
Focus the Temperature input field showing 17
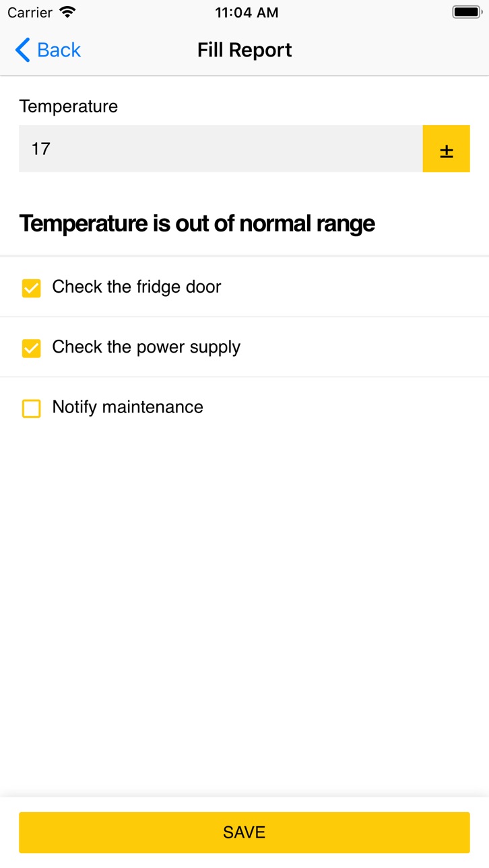(x=221, y=149)
